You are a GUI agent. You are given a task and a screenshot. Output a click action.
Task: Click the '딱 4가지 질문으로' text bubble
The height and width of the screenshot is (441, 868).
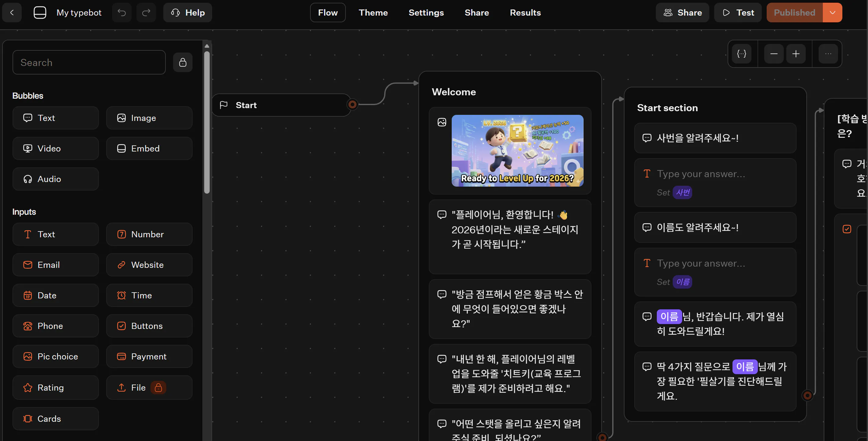coord(715,381)
